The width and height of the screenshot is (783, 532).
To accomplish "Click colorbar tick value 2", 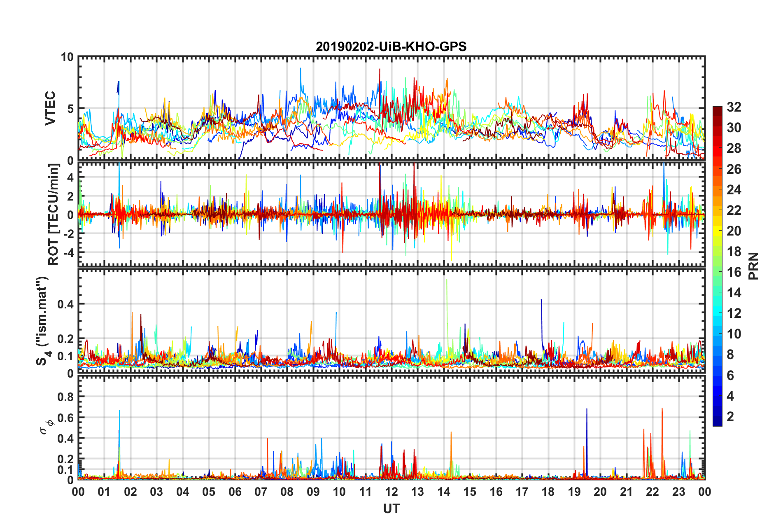I will [730, 416].
